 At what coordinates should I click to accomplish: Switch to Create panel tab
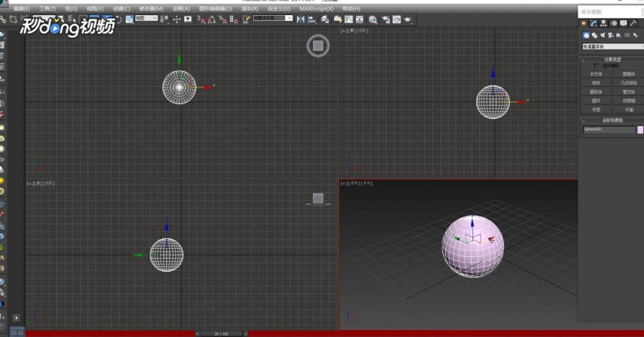[x=583, y=23]
